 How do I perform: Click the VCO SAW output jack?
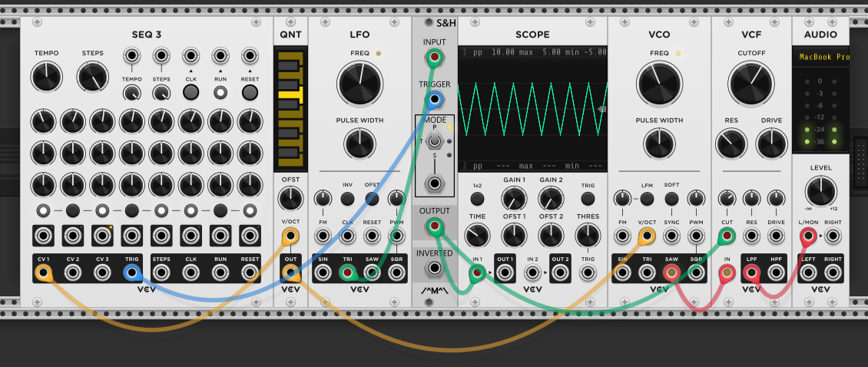671,273
